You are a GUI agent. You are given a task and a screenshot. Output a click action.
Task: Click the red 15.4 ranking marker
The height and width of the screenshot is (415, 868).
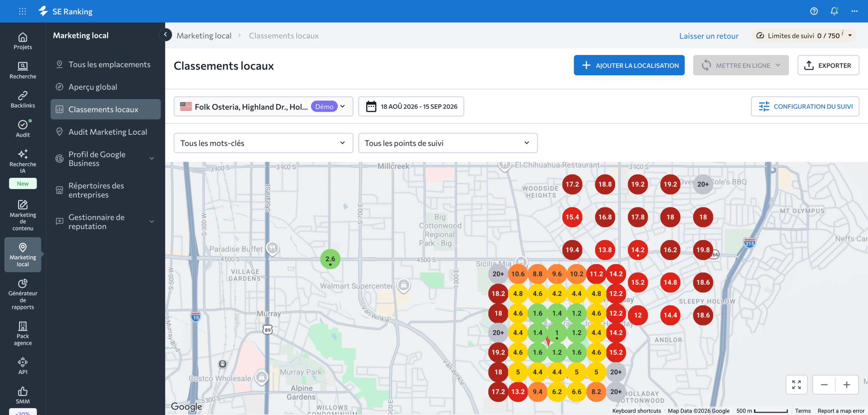tap(572, 217)
